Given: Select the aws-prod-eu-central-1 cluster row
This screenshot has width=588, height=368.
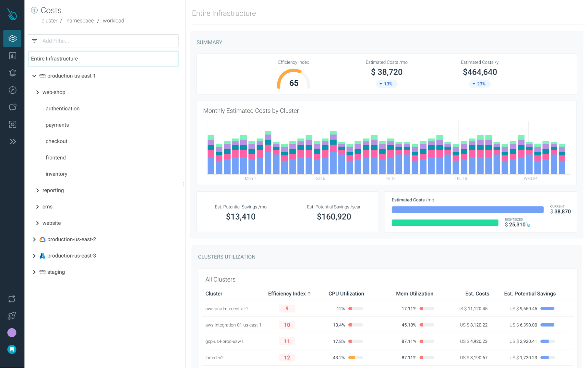Looking at the screenshot, I should click(x=226, y=309).
